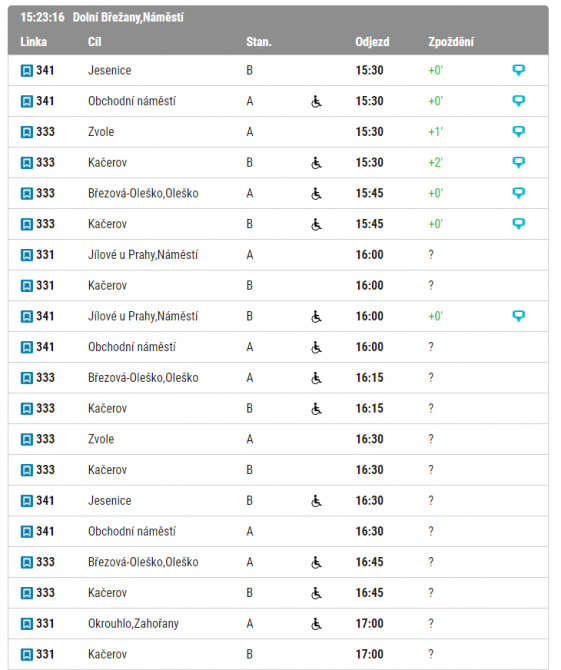This screenshot has width=561, height=670.
Task: Click the Zpoždění column header
Action: click(x=451, y=42)
